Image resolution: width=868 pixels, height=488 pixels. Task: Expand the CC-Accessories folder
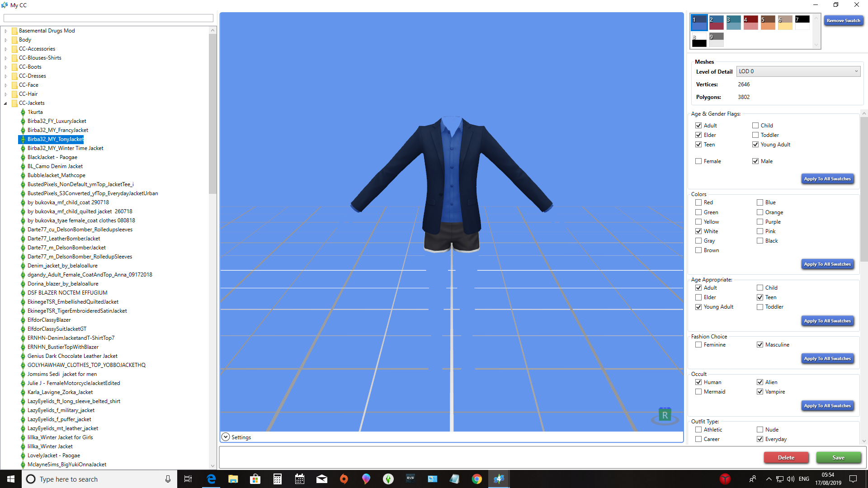tap(6, 49)
